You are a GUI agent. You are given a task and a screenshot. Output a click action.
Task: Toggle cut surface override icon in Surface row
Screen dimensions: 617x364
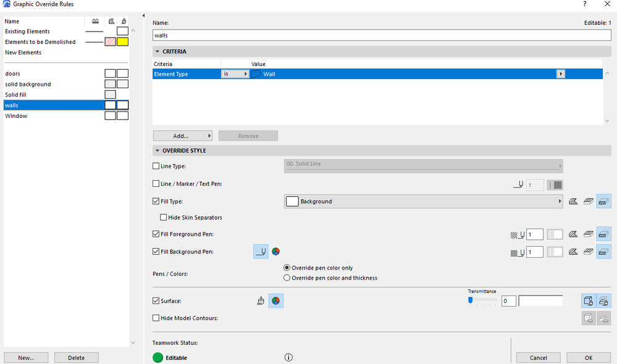click(x=603, y=301)
